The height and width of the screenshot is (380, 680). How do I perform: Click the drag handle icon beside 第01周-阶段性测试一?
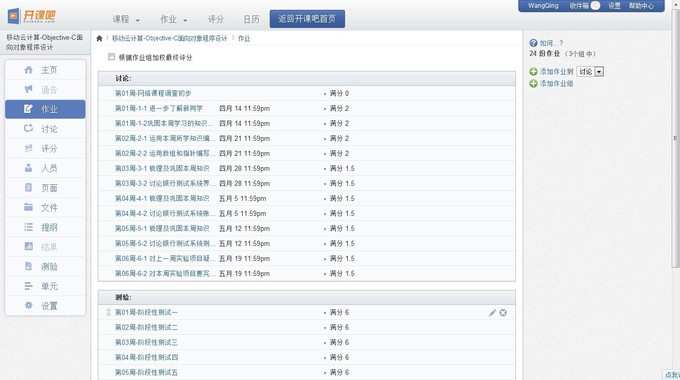108,312
